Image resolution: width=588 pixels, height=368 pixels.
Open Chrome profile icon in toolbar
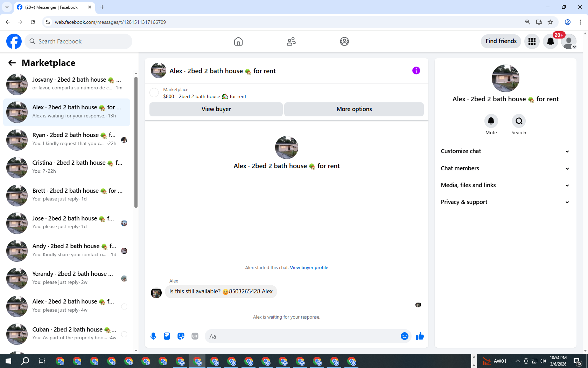[x=568, y=22]
